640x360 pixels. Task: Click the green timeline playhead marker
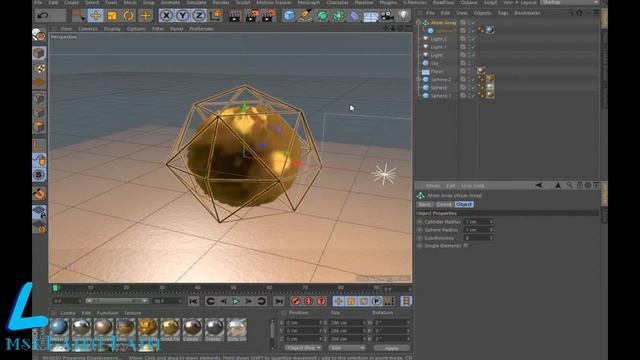[x=56, y=288]
